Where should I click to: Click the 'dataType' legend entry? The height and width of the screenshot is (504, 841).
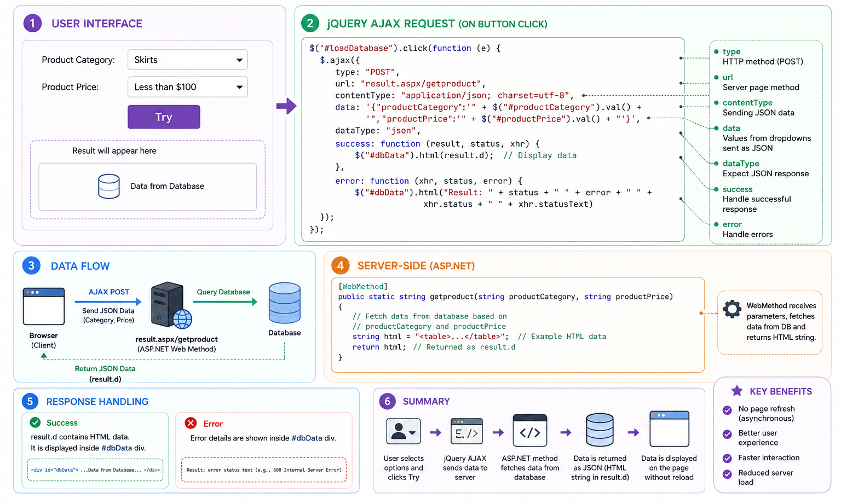pos(765,169)
